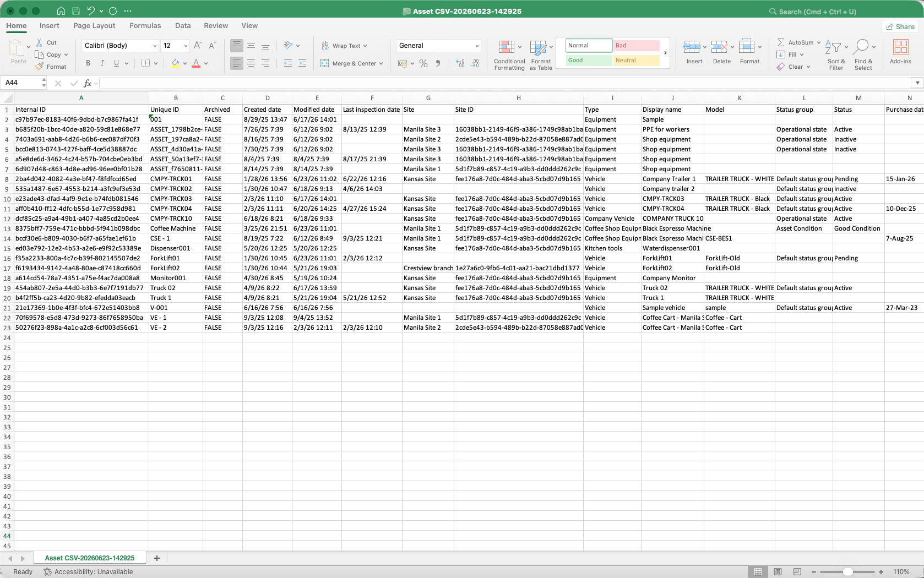The image size is (924, 578).
Task: Align cell text left
Action: tap(237, 63)
